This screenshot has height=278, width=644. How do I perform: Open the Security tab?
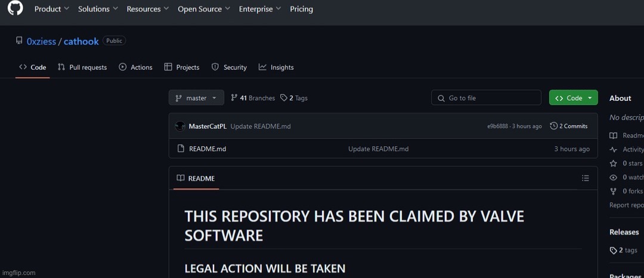(x=229, y=67)
